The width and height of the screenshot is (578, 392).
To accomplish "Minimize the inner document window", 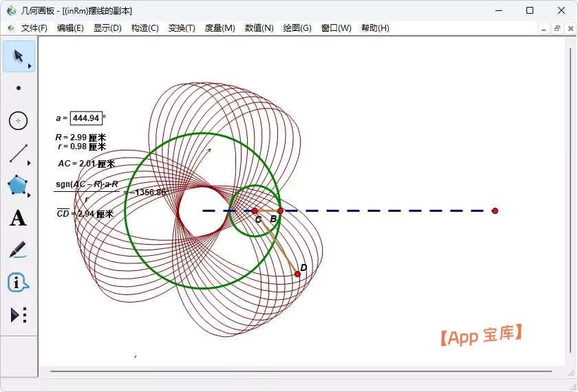I will pos(544,28).
